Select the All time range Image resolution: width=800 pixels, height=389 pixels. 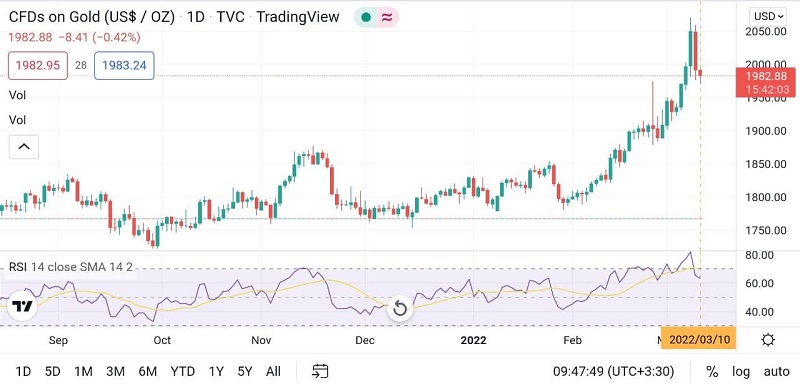273,372
